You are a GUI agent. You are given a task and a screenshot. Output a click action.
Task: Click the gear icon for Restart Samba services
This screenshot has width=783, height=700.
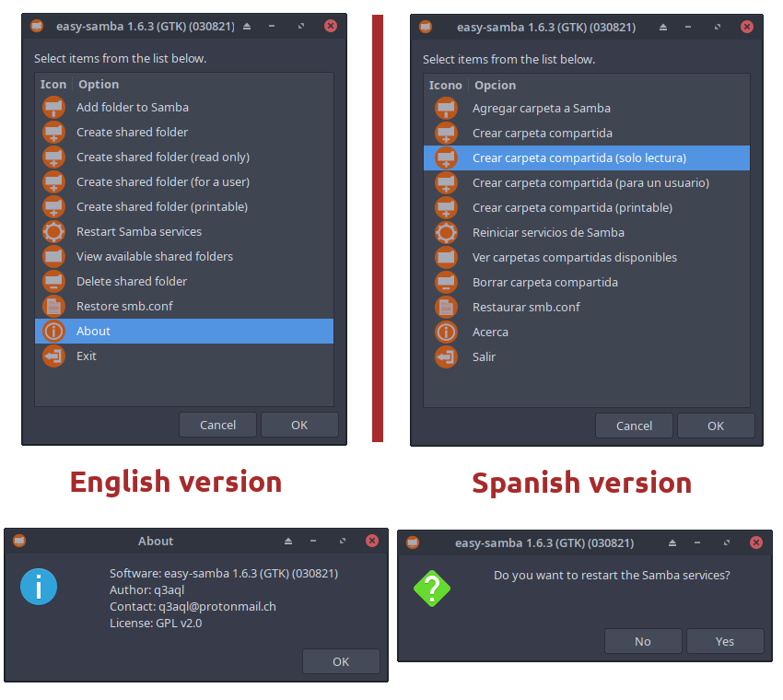click(x=53, y=232)
